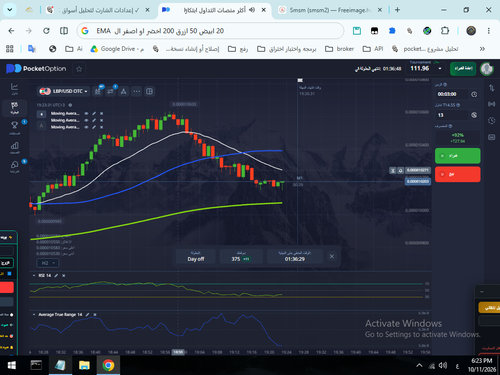Click the PocketOption logo
Image resolution: width=500 pixels, height=375 pixels.
[36, 69]
